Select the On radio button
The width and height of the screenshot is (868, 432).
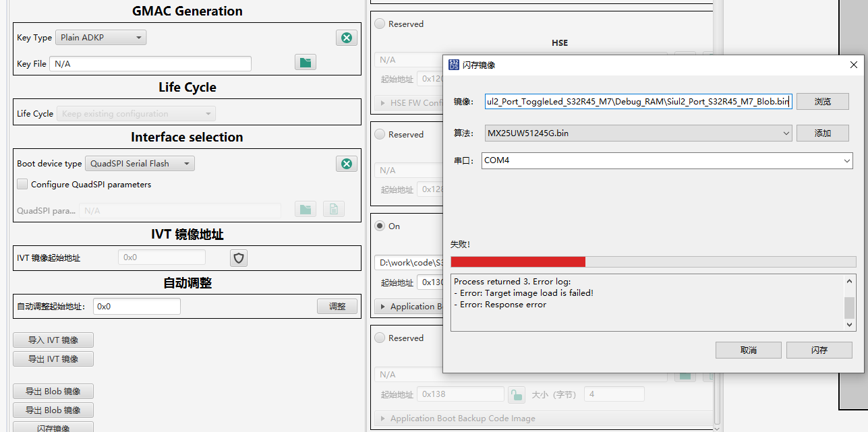(x=380, y=226)
